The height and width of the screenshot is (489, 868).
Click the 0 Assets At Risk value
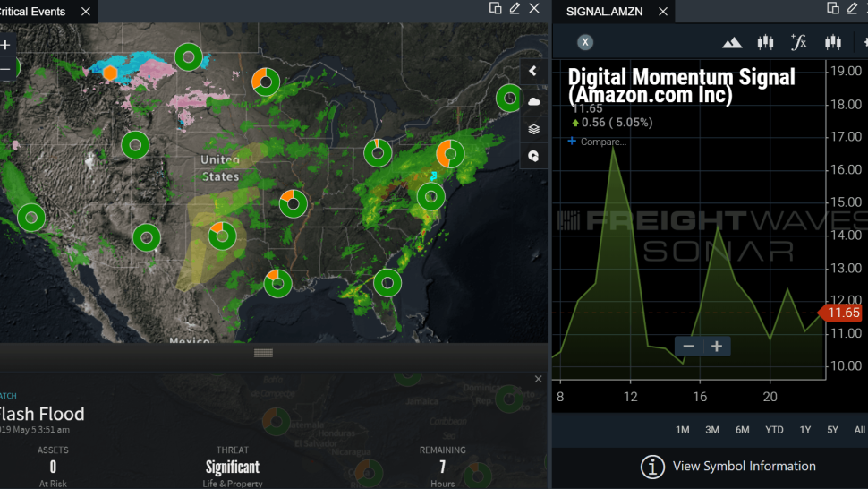(53, 468)
